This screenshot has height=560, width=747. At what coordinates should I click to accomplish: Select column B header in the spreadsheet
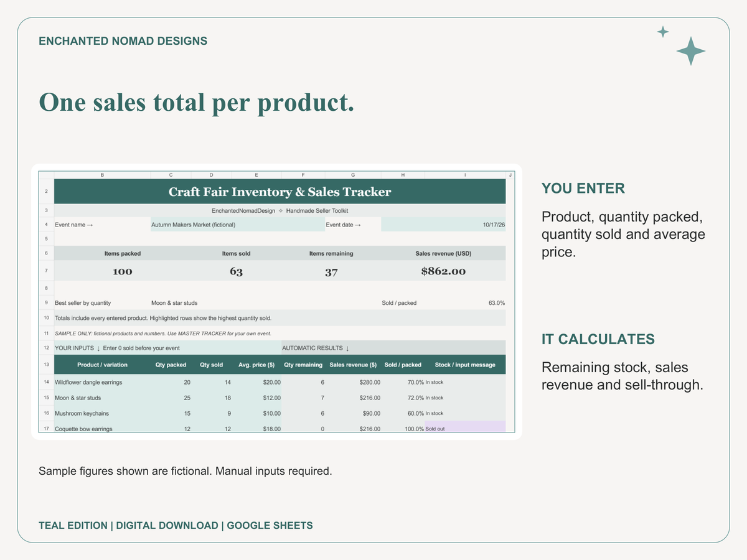pos(103,175)
